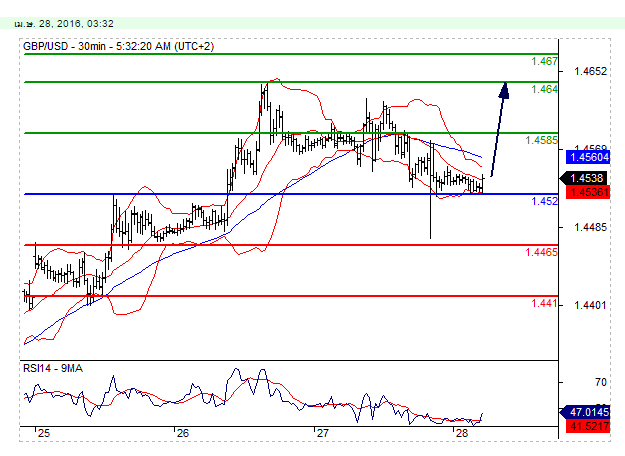Click the 1.4652 price axis value
This screenshot has width=625, height=456.
(x=587, y=71)
